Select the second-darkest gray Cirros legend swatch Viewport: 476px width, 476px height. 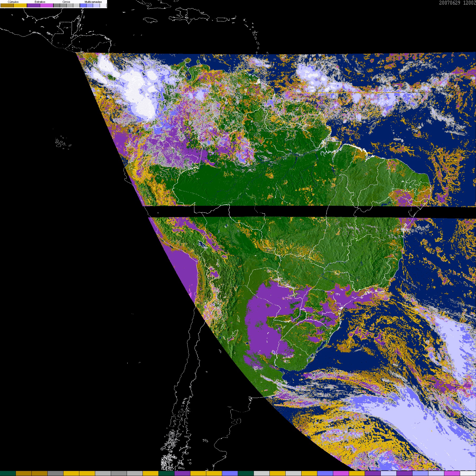tap(63, 6)
